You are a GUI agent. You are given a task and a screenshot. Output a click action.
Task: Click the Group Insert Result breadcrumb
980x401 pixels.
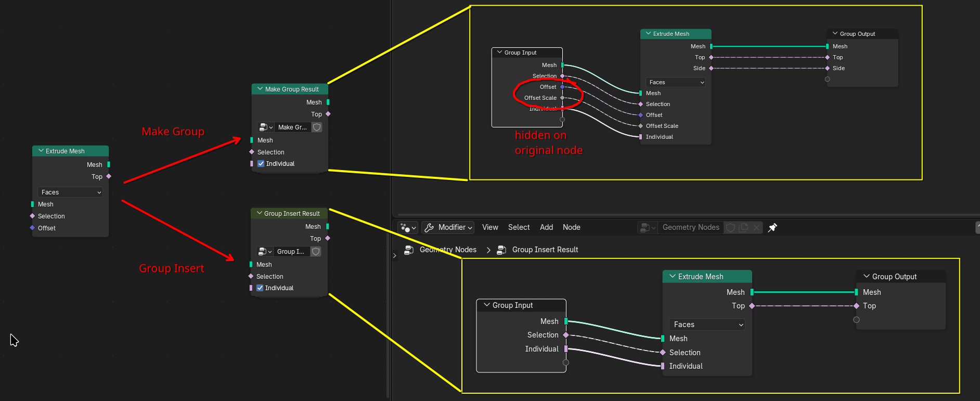(x=545, y=250)
